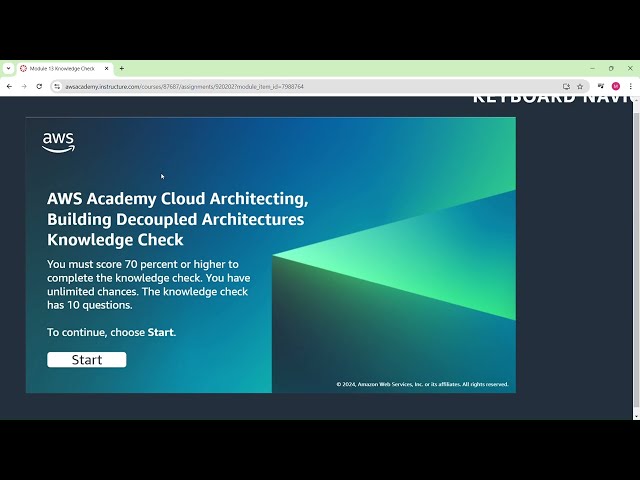Image resolution: width=640 pixels, height=480 pixels.
Task: Restore down the browser window
Action: pyautogui.click(x=611, y=69)
